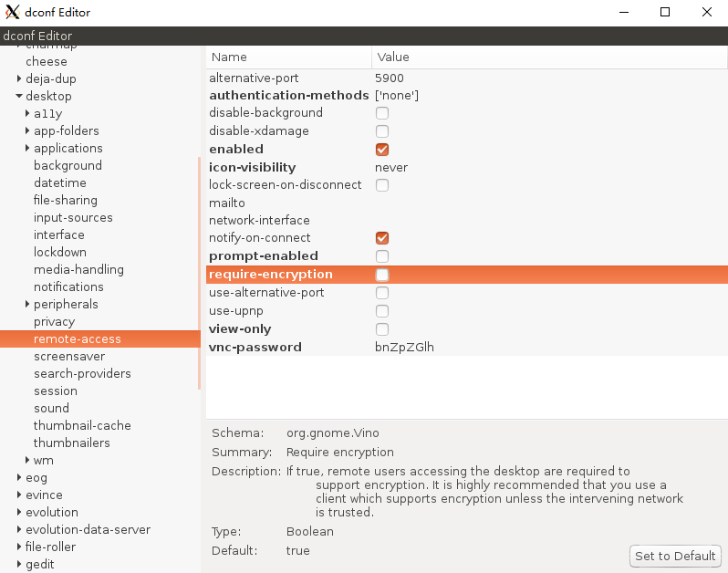Uncheck the enabled checkbox

(382, 150)
